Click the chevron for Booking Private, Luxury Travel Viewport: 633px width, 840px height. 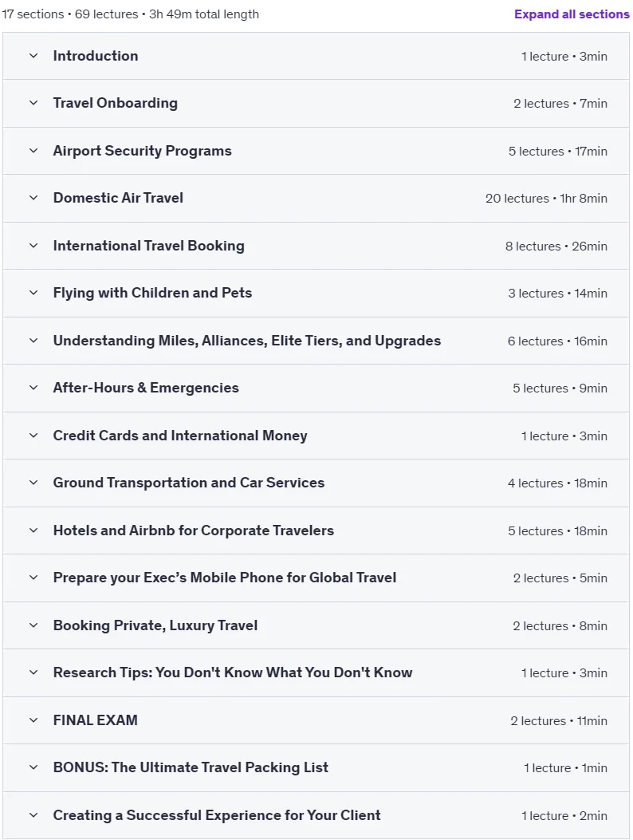click(33, 625)
